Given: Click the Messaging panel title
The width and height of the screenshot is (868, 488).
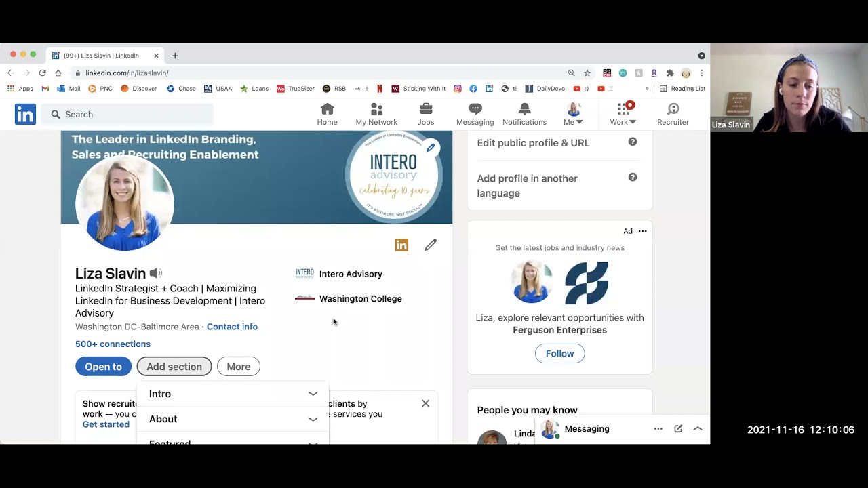Looking at the screenshot, I should point(587,429).
